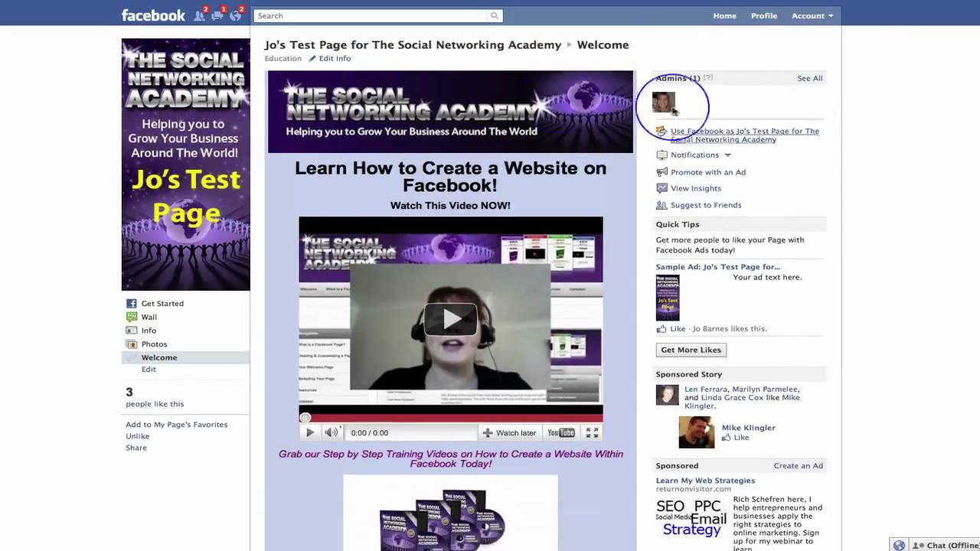Screen dimensions: 980x551
Task: Click the search magnifier button
Action: [495, 15]
